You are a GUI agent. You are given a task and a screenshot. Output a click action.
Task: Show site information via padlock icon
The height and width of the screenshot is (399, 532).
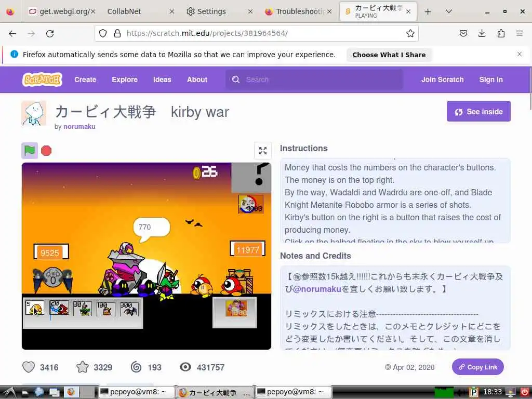[x=117, y=33]
